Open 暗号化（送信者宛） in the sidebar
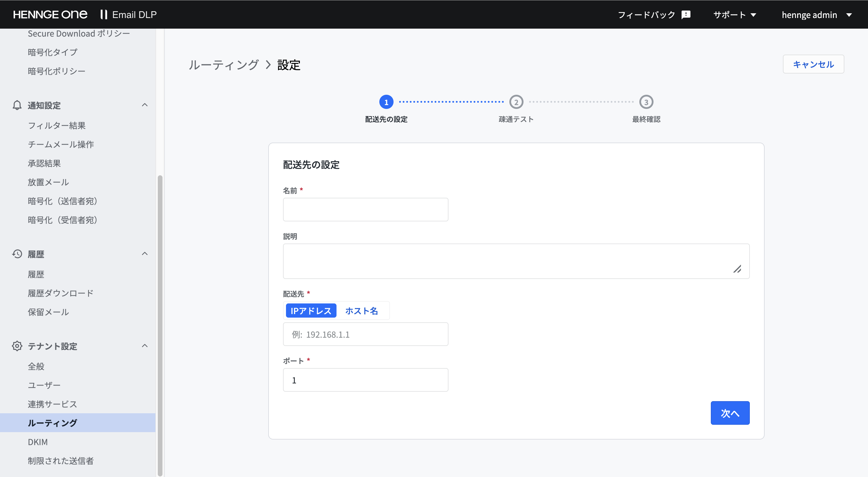 [63, 201]
